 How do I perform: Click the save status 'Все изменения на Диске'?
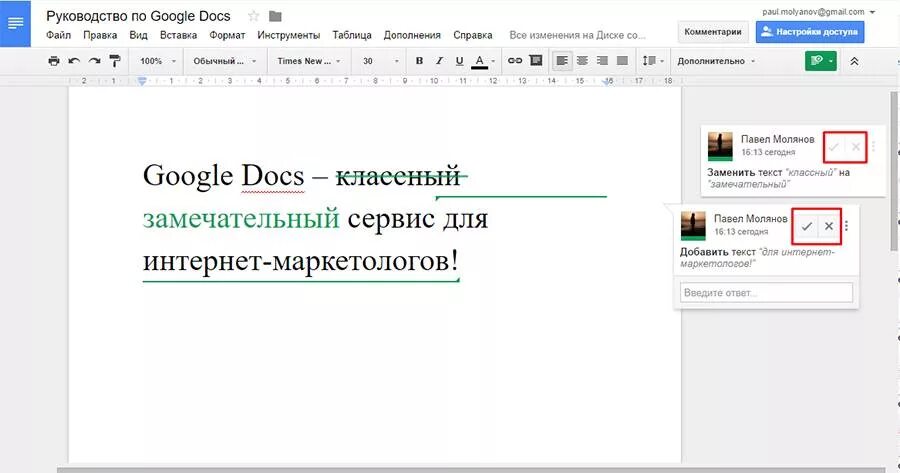pos(577,35)
